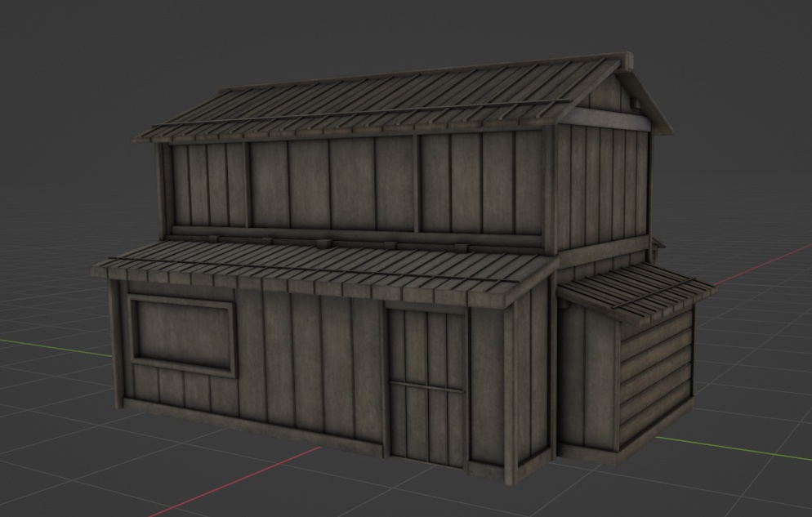Click the shed's slanted roof overhang
The width and height of the screenshot is (812, 517).
tap(645, 290)
